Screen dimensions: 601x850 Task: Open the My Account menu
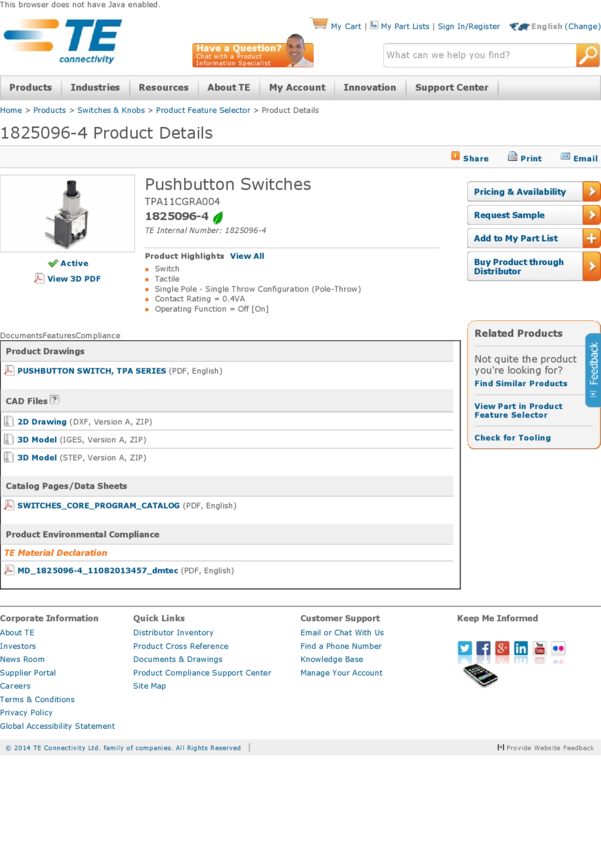point(298,87)
